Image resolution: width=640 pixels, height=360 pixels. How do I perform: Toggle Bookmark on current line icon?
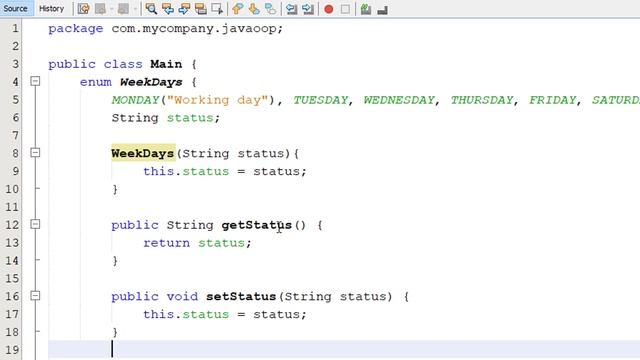coord(270,9)
